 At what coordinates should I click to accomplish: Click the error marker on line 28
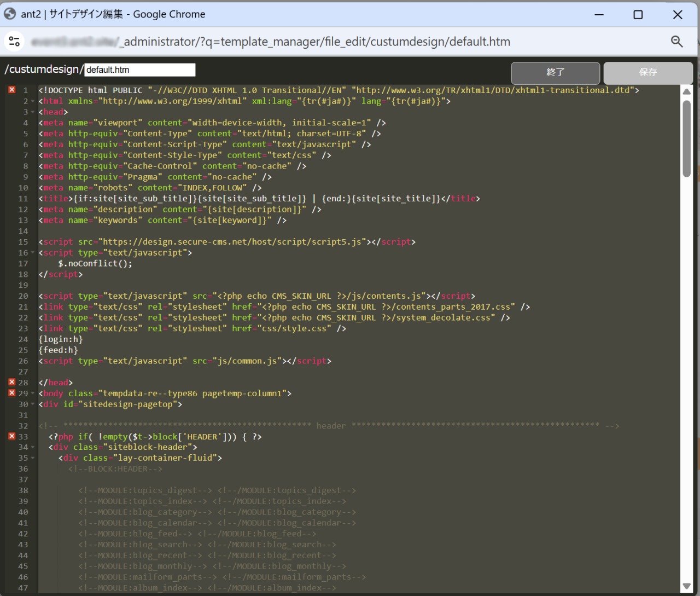[x=12, y=382]
